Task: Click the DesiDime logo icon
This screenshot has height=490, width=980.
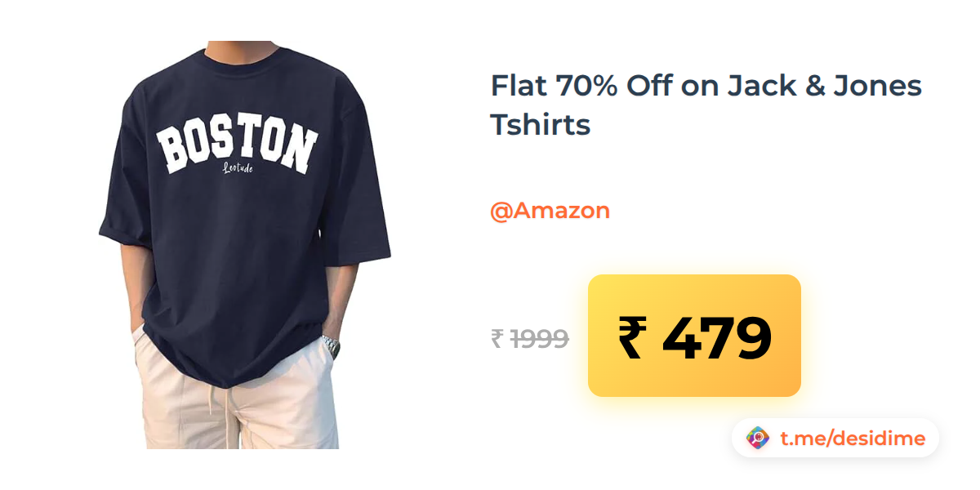Action: [758, 439]
